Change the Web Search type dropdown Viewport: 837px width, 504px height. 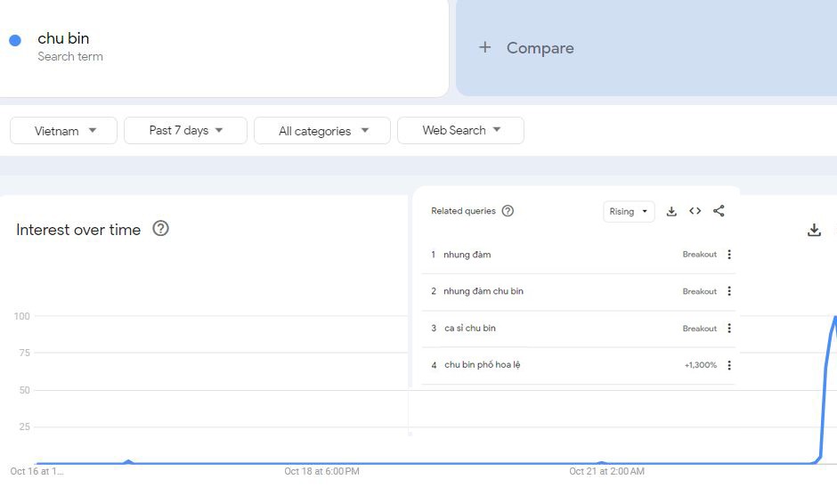click(x=460, y=131)
